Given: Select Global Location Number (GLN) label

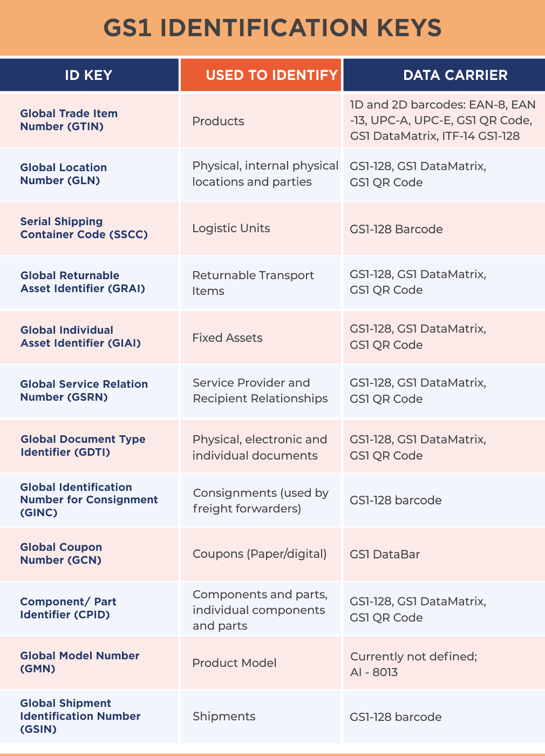Looking at the screenshot, I should 63,174.
